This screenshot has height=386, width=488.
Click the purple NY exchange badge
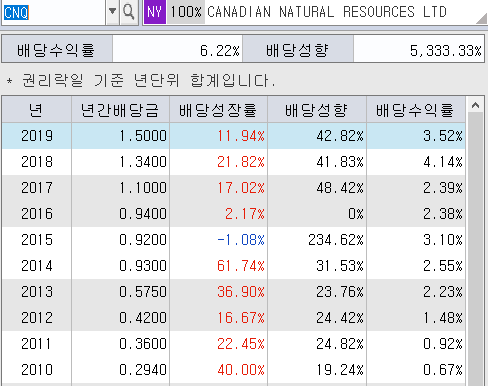pyautogui.click(x=155, y=12)
